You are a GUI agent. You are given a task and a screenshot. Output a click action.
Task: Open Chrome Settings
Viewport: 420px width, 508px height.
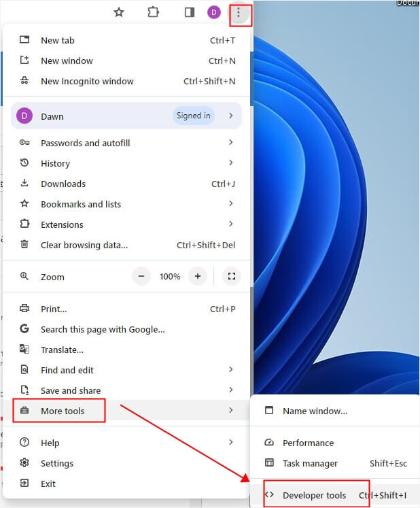[57, 463]
